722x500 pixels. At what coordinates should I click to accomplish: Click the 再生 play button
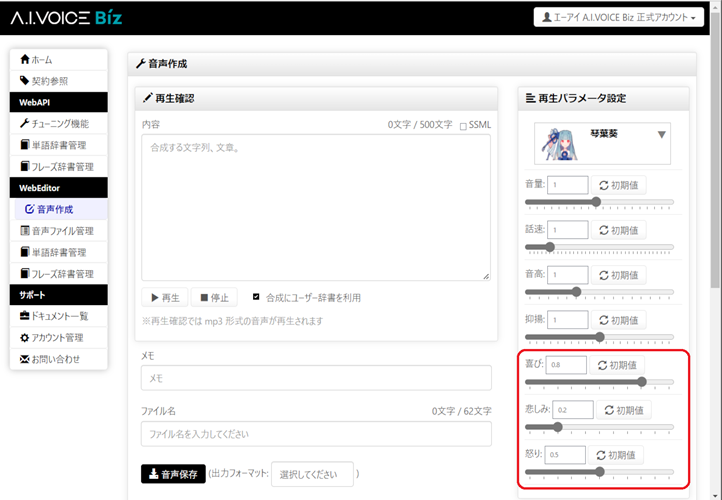[165, 297]
